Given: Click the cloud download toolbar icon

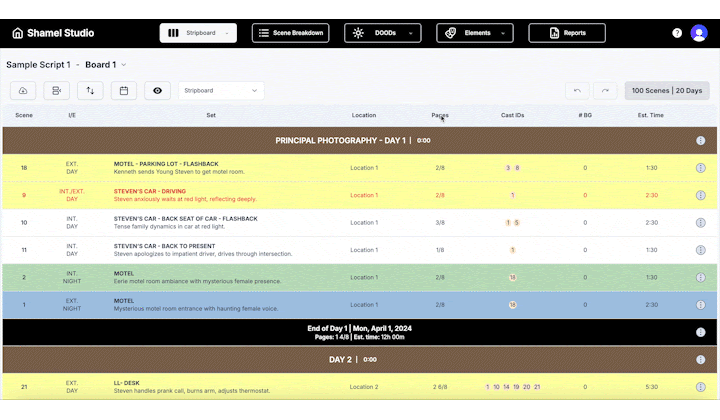Looking at the screenshot, I should click(x=23, y=91).
